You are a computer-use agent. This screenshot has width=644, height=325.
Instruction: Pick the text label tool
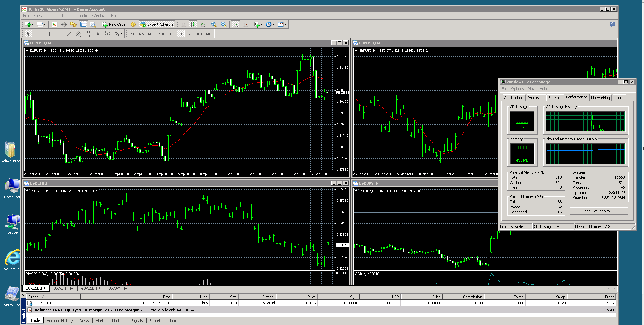coord(107,34)
